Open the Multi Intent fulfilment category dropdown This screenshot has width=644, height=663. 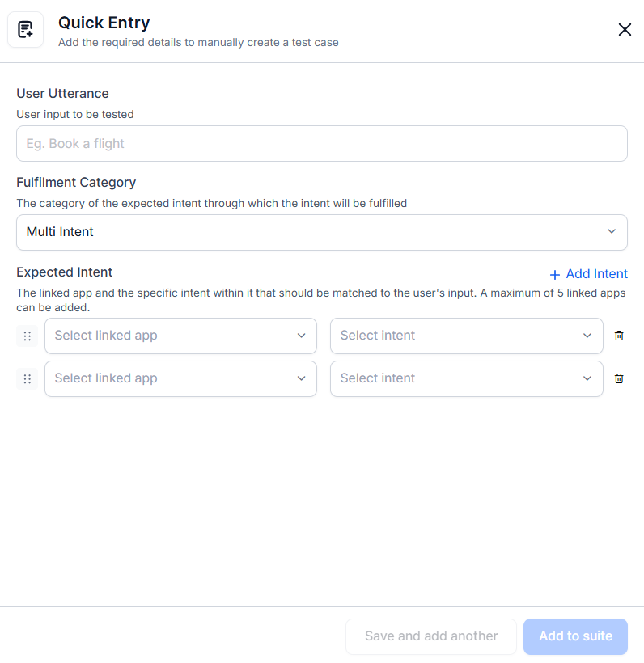coord(321,232)
